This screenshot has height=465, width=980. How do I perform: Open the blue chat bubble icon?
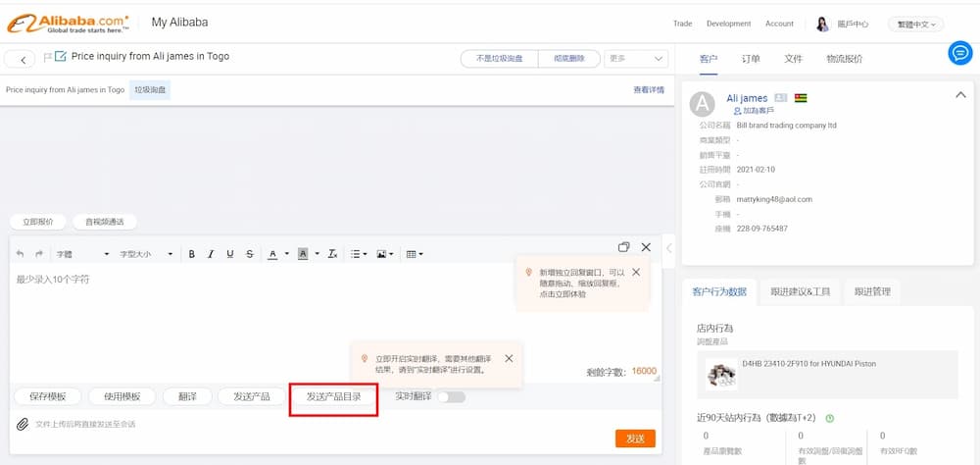(x=960, y=53)
